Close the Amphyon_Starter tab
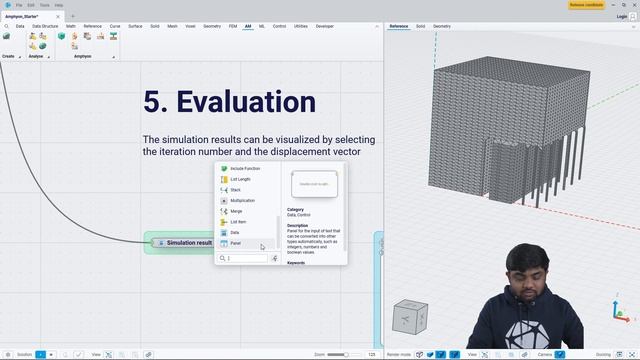640x360 pixels. pyautogui.click(x=58, y=17)
